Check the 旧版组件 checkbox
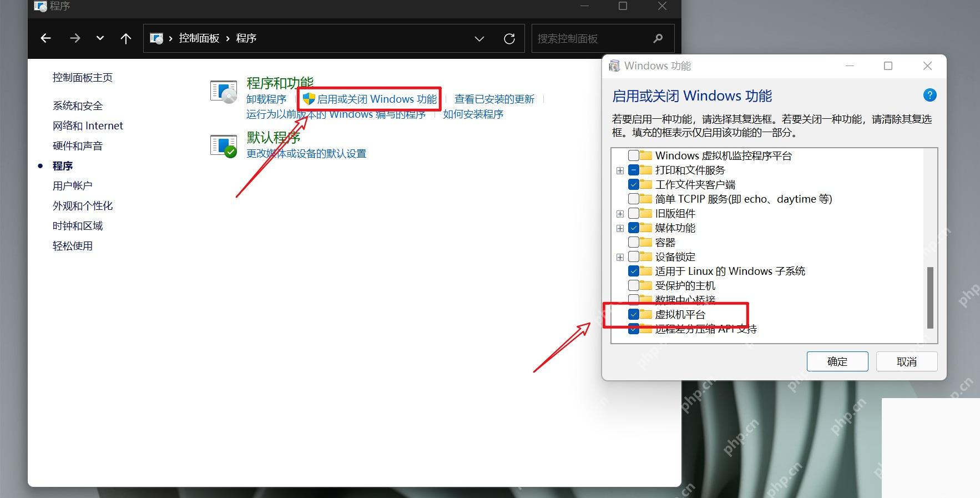Image resolution: width=980 pixels, height=498 pixels. [633, 213]
